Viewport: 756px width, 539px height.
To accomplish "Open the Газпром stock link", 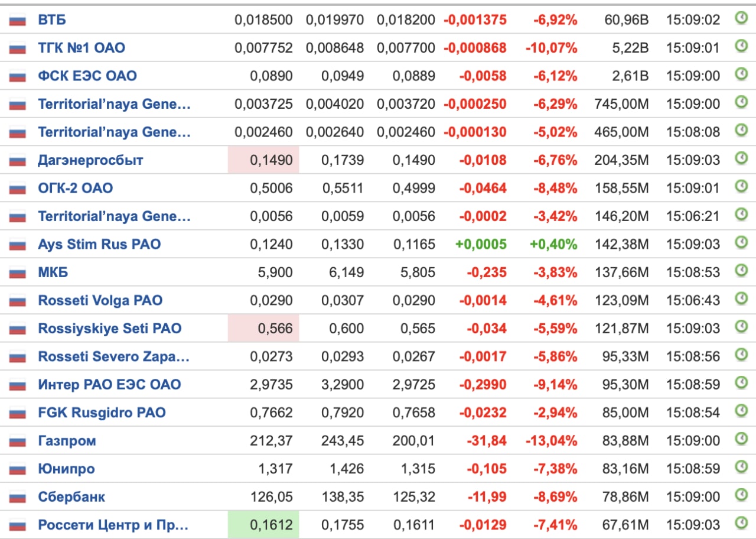I will pos(67,441).
